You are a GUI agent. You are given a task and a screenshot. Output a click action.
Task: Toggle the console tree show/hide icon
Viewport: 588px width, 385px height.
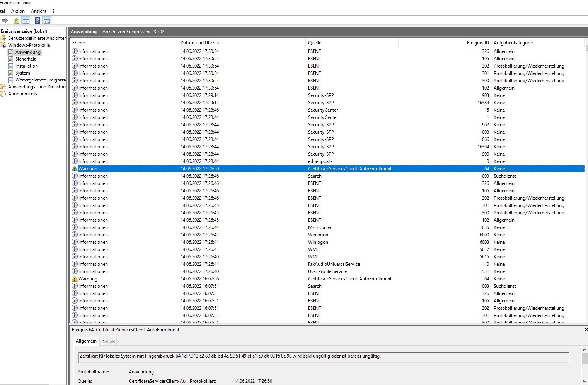(x=26, y=20)
